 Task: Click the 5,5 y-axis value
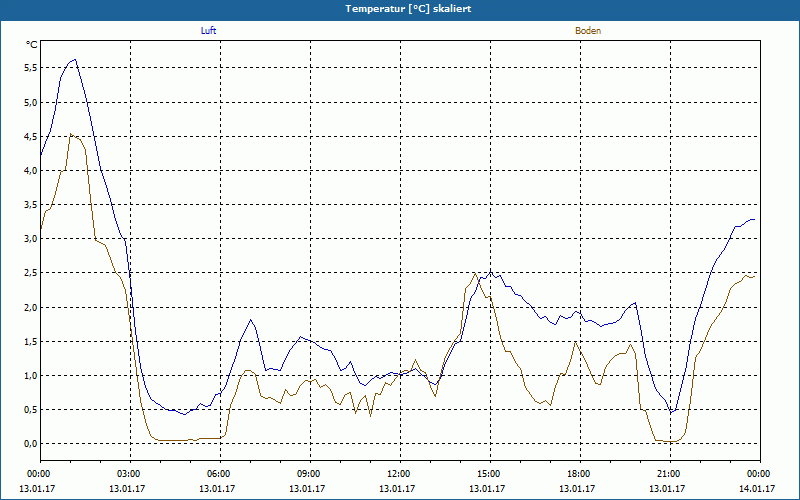[x=31, y=68]
